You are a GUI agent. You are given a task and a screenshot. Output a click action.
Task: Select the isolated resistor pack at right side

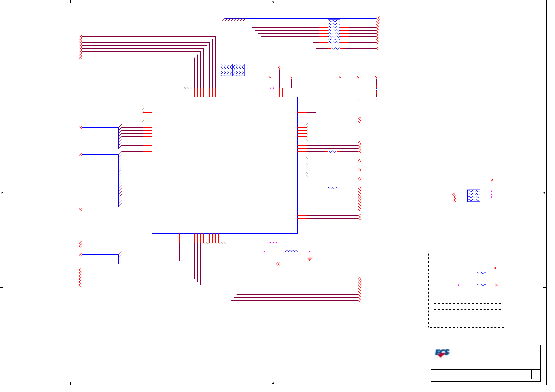pos(474,196)
